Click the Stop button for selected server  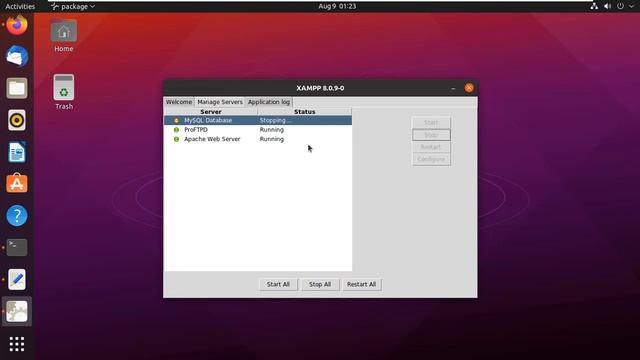(x=431, y=135)
